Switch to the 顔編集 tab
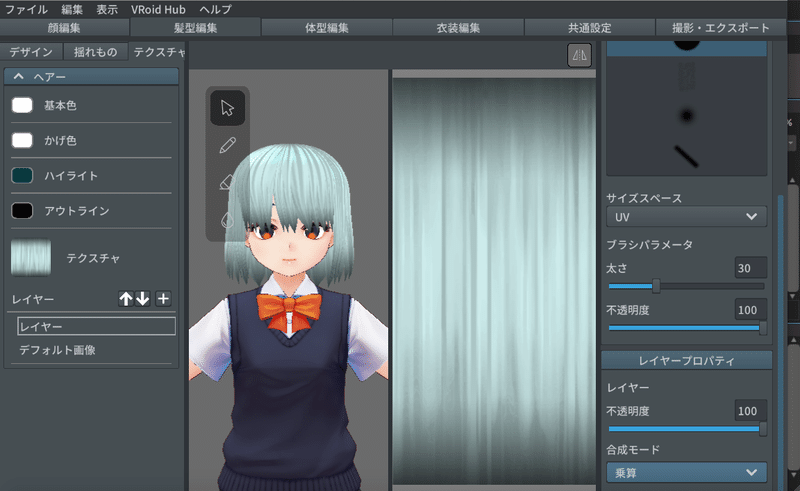 tap(64, 28)
